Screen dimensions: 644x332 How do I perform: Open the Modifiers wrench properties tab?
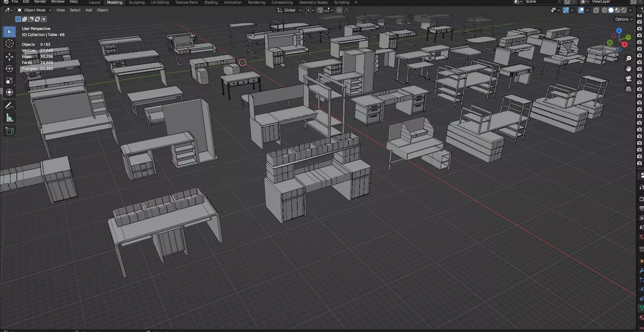[x=641, y=270]
